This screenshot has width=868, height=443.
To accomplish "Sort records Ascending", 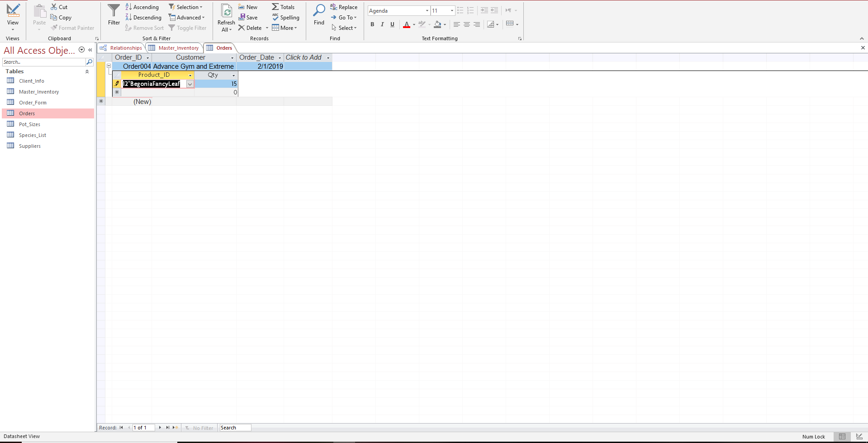I will [x=142, y=7].
